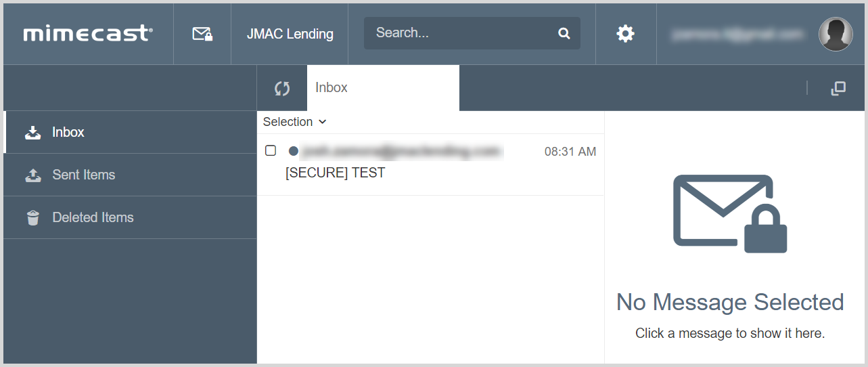Open the settings gear icon
Viewport: 868px width, 367px height.
[625, 33]
